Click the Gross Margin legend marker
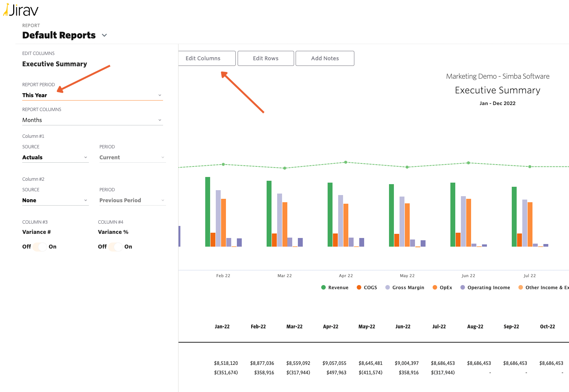The width and height of the screenshot is (569, 392). (387, 287)
